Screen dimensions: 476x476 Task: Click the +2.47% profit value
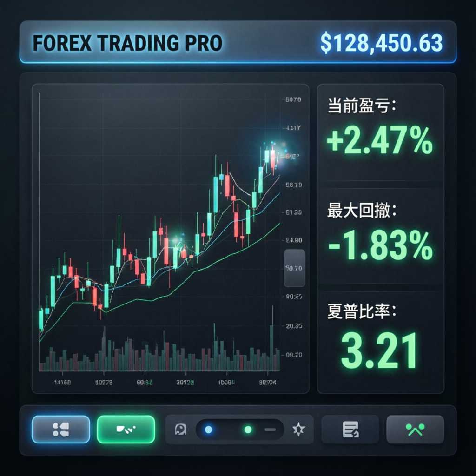point(379,140)
